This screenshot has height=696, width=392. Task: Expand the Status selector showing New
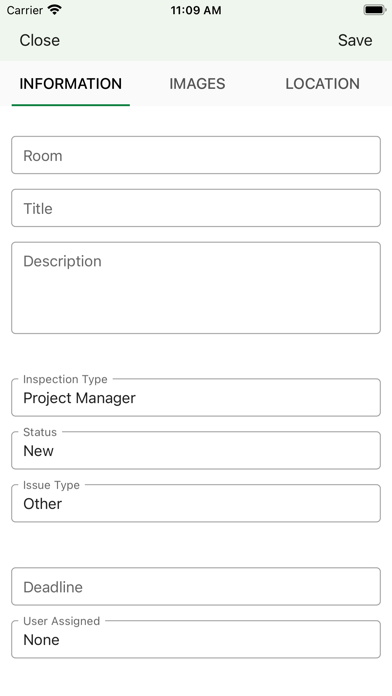(x=196, y=450)
